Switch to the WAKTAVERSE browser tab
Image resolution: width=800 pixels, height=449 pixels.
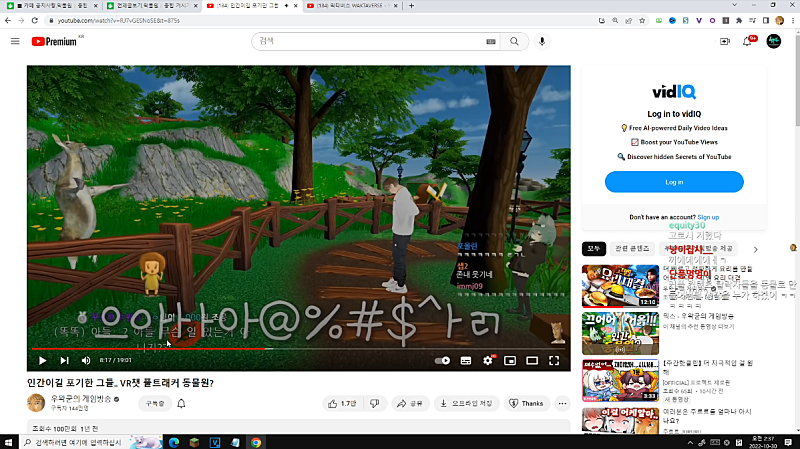click(352, 6)
